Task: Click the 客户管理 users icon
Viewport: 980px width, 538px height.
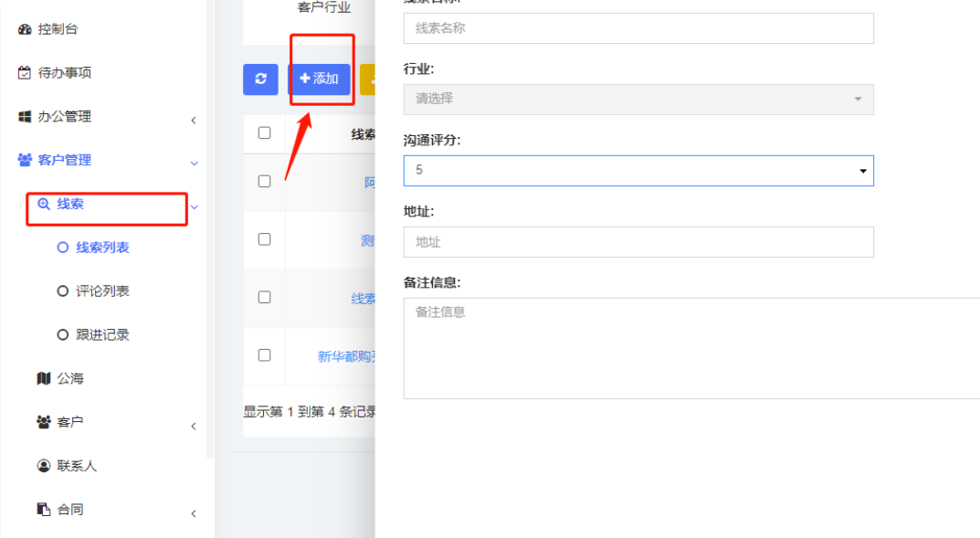Action: (x=25, y=161)
